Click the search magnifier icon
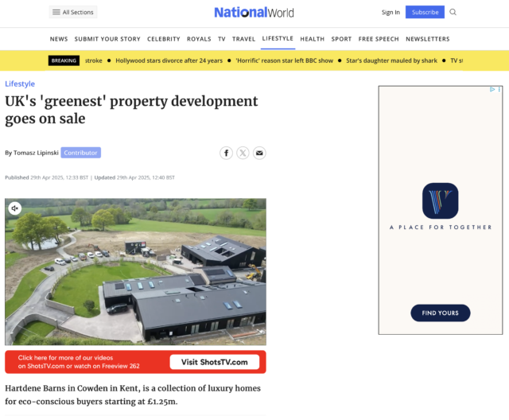The height and width of the screenshot is (420, 509). 453,12
